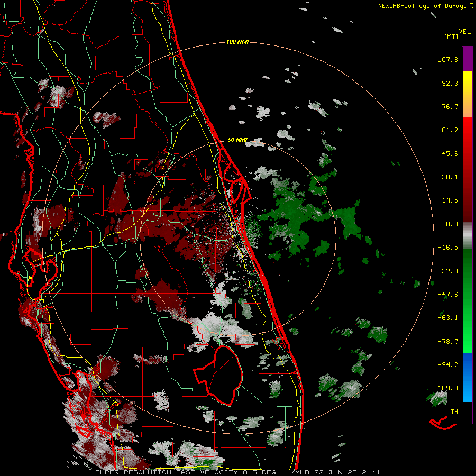Screen dimensions: 476x476
Task: Click the KMLB 22 JUN 25 21:11 timestamp
Action: [337, 472]
